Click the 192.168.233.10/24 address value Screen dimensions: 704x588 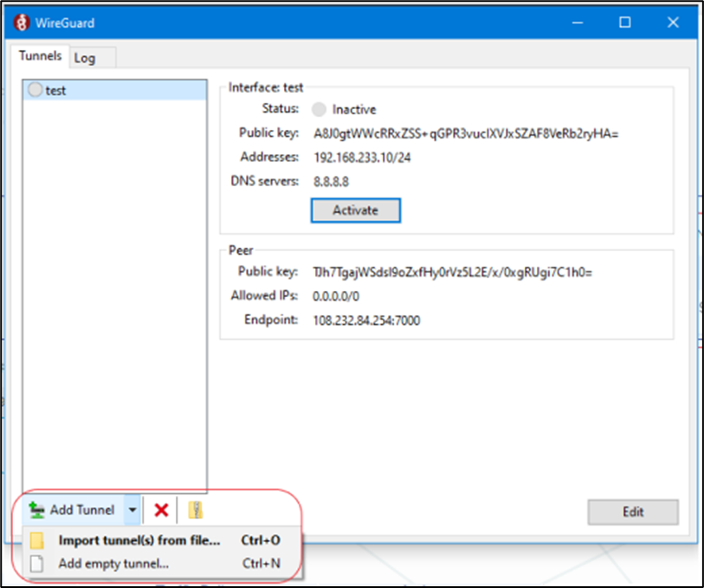click(361, 158)
